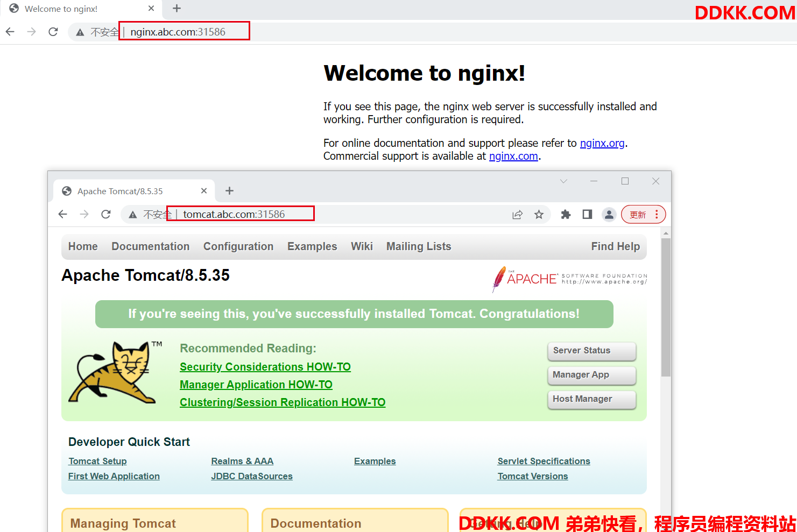Screen dimensions: 797x532
Task: Bookmark the Tomcat page with the star icon
Action: point(539,215)
